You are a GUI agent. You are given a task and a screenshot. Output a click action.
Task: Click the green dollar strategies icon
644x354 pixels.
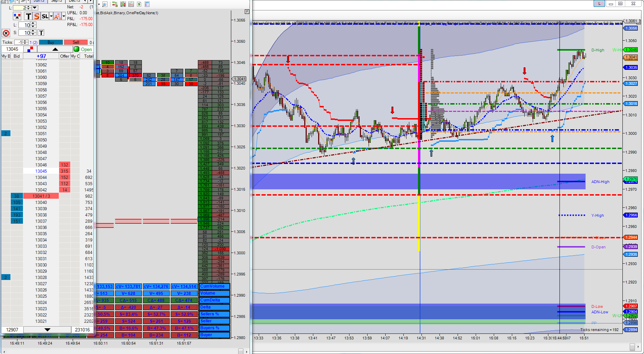coord(139,4)
